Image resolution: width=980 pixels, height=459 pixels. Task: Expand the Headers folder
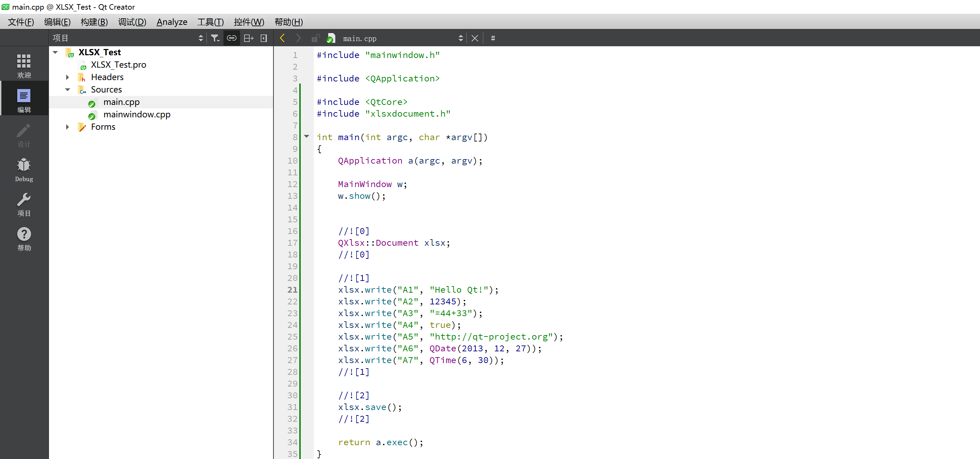(x=67, y=77)
